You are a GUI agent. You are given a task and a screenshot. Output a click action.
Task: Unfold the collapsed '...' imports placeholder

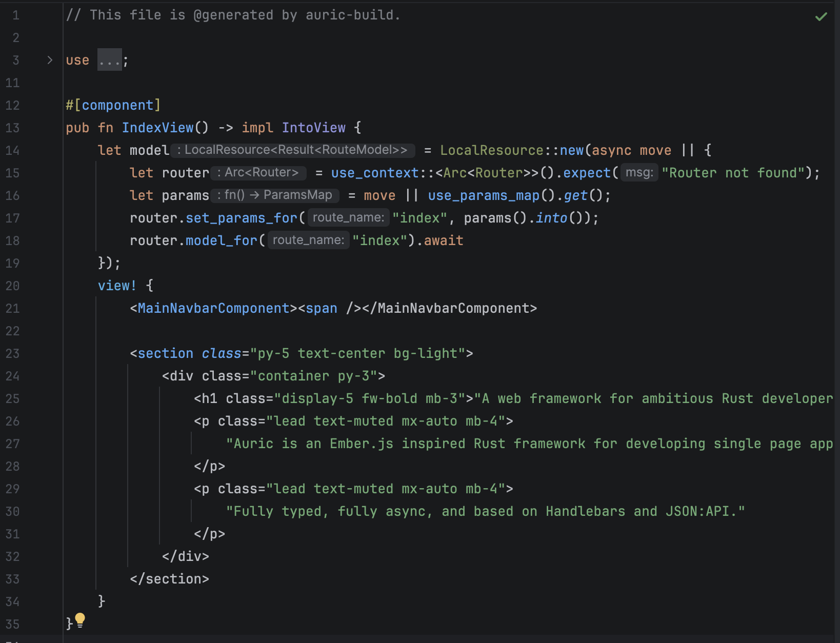click(x=110, y=60)
